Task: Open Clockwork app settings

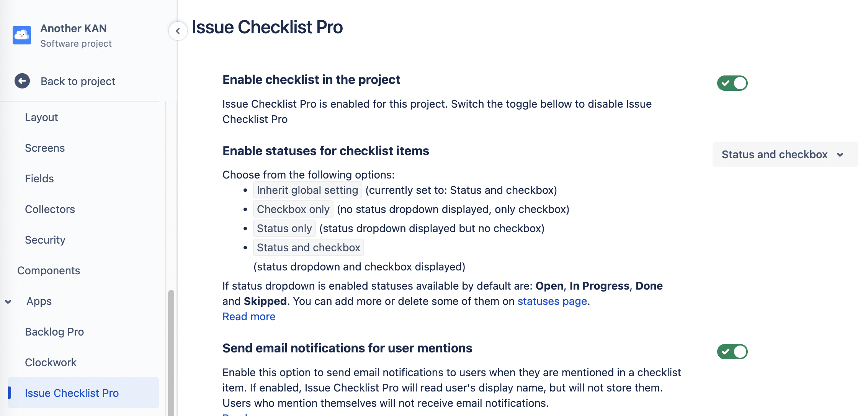Action: pos(51,362)
